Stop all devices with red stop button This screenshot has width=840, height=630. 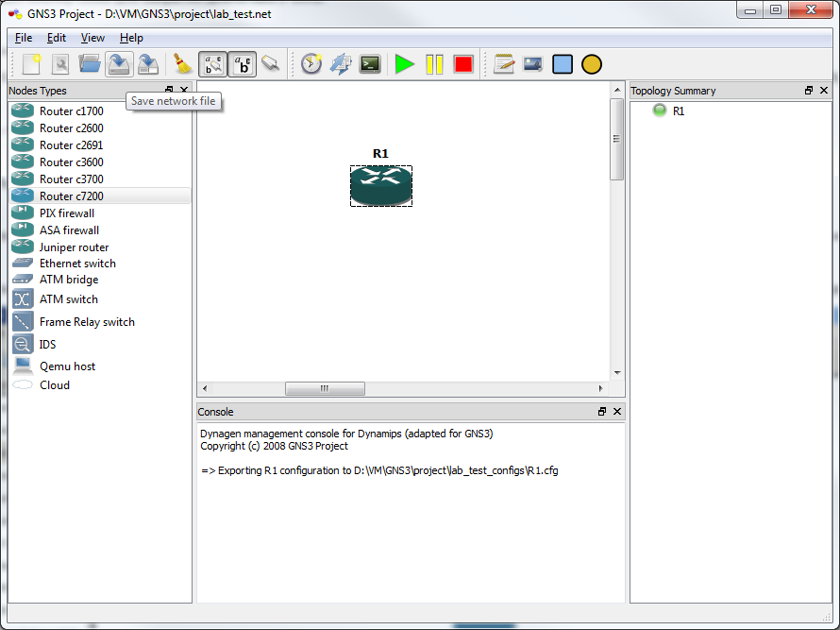463,64
